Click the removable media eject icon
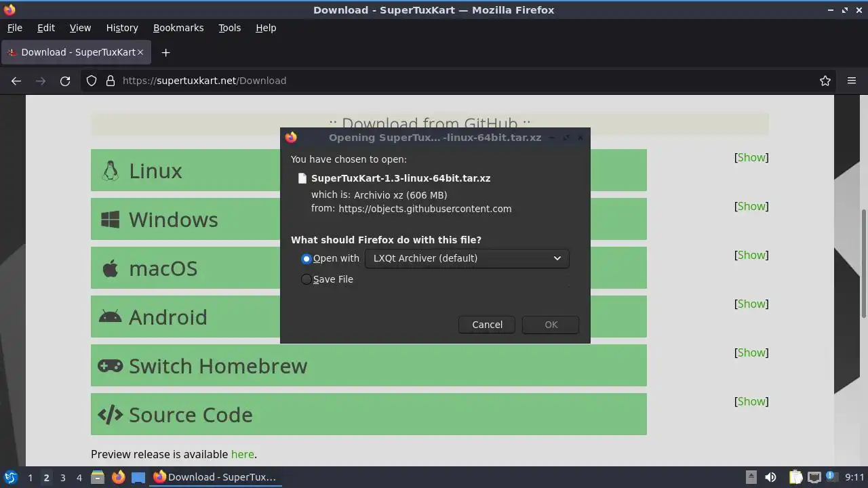The height and width of the screenshot is (488, 868). (x=751, y=477)
